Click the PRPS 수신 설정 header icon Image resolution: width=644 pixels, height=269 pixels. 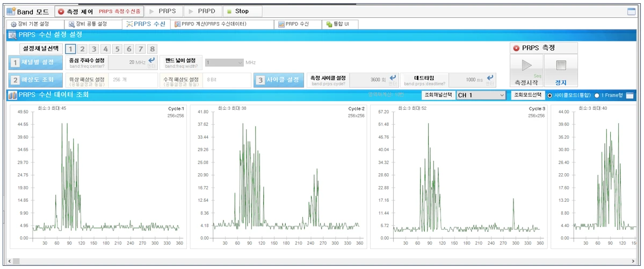12,35
